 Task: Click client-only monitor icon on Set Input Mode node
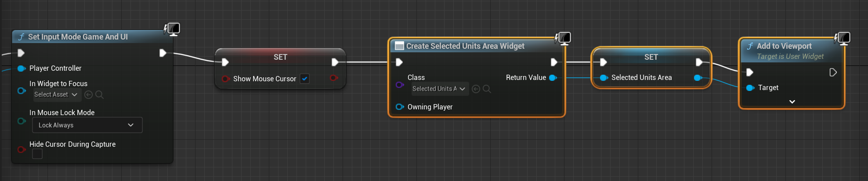pos(172,29)
